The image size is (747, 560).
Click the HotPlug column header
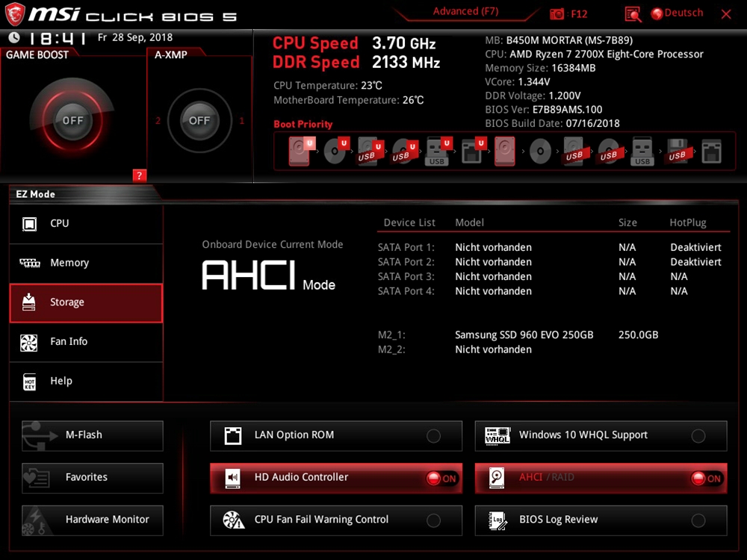[687, 223]
